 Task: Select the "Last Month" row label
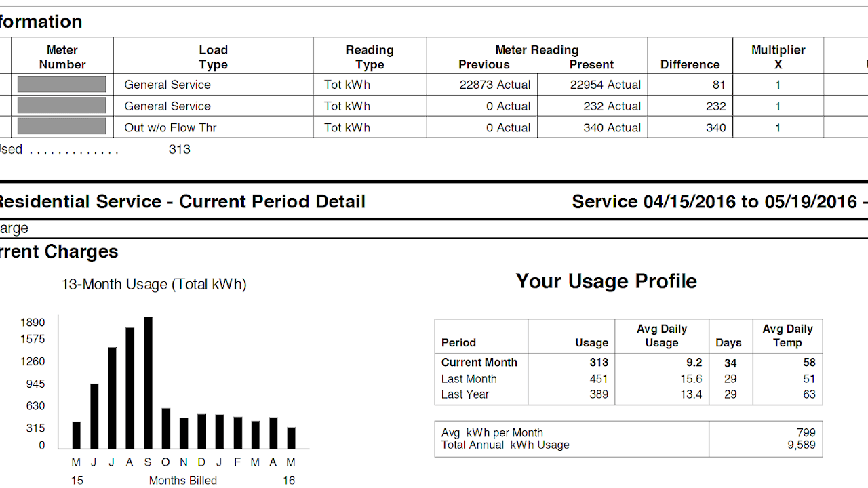point(469,379)
